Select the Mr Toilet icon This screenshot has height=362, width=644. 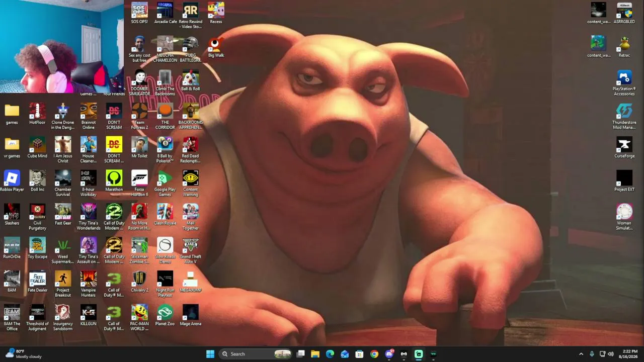point(139,148)
